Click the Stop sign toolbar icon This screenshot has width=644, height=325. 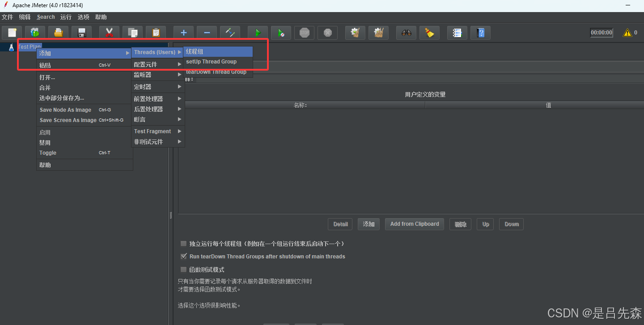(x=304, y=33)
